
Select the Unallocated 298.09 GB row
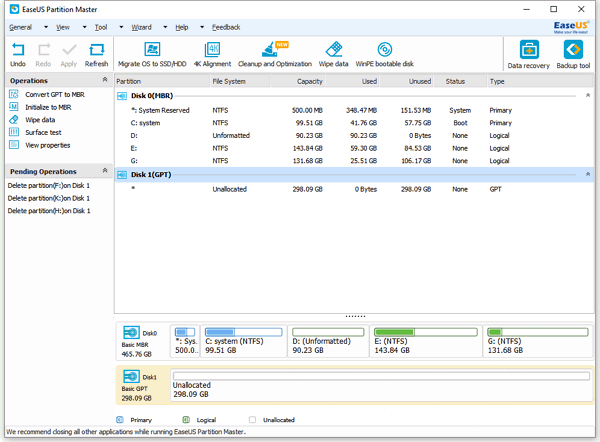click(x=354, y=189)
